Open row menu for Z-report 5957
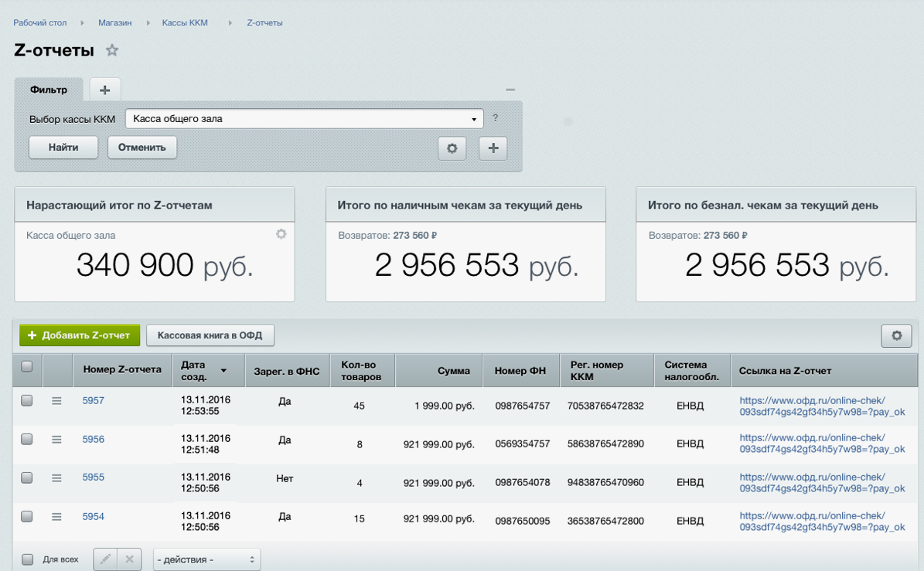The height and width of the screenshot is (571, 924). coord(56,401)
